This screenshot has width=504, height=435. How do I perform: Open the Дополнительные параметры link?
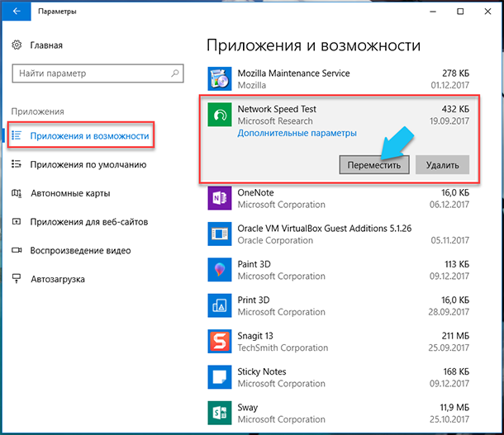(297, 133)
